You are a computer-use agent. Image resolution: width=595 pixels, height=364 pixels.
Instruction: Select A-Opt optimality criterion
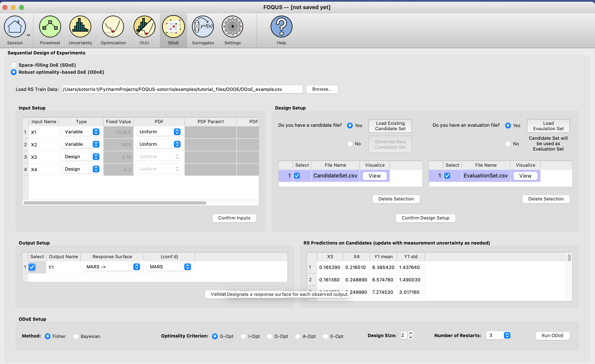(298, 336)
